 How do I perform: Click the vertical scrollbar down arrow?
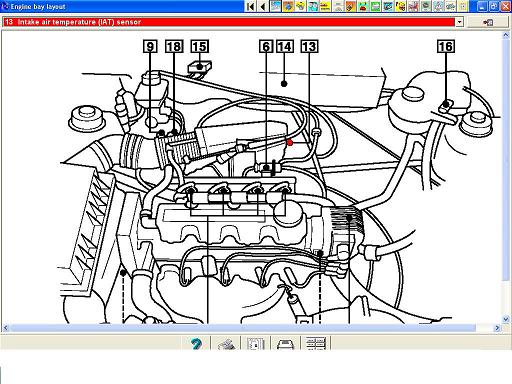tap(506, 319)
